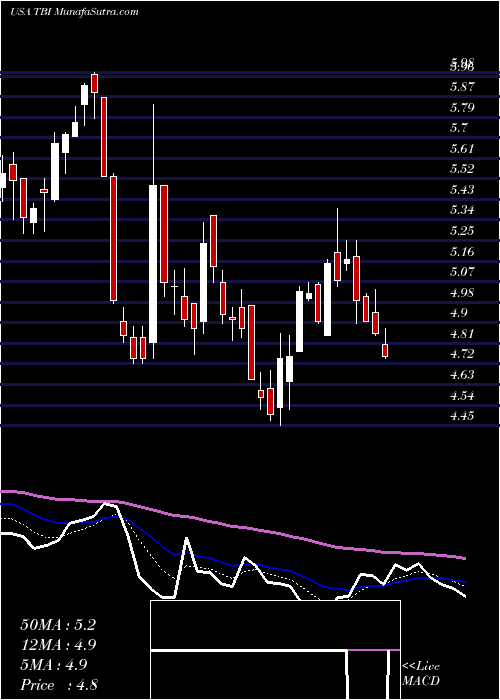The image size is (500, 700).
Task: Click the 4.98 price axis label
Action: point(462,292)
